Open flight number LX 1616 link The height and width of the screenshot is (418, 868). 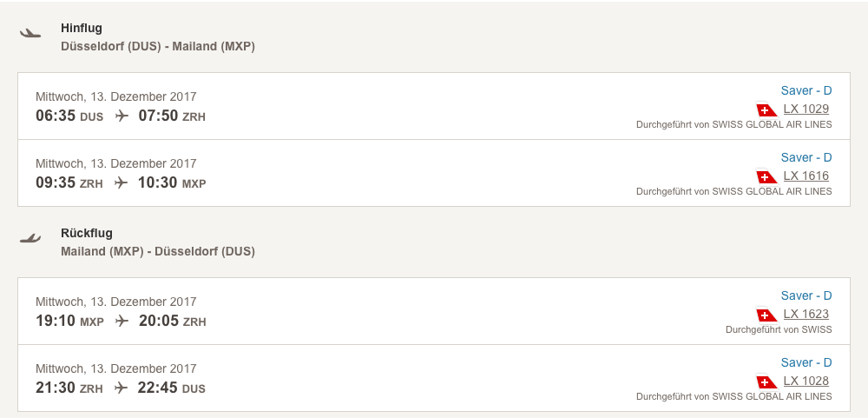(x=806, y=176)
